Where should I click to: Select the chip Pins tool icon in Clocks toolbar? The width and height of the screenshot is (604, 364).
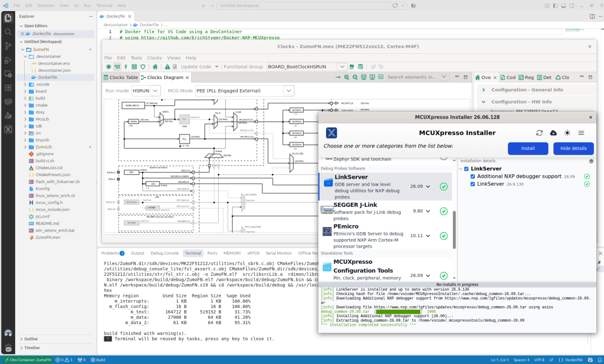coord(109,66)
